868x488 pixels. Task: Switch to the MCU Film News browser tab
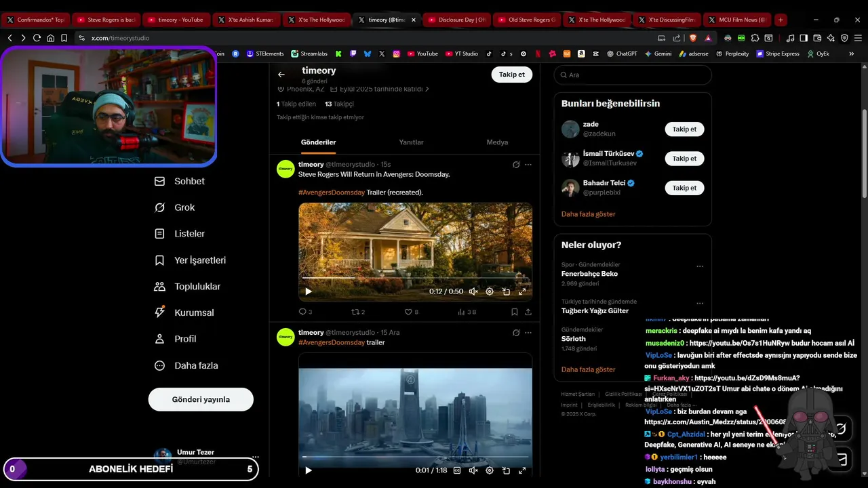pos(737,20)
